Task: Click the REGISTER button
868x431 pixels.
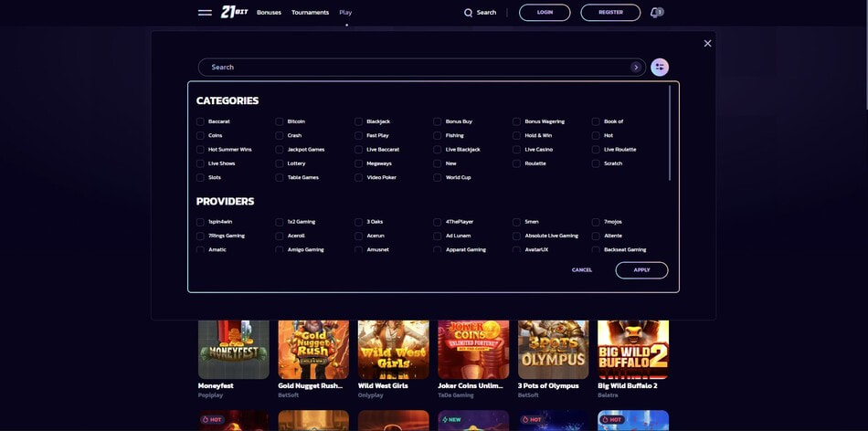Action: [610, 12]
